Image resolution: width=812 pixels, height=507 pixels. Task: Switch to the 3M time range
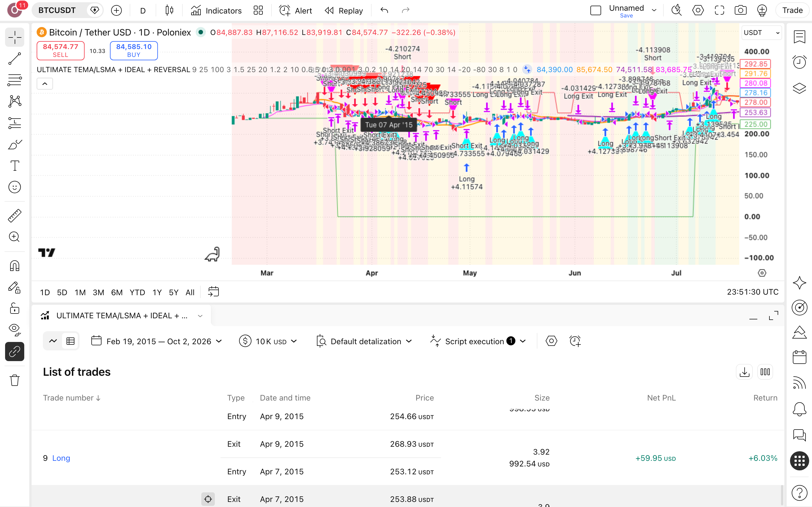[x=98, y=292]
